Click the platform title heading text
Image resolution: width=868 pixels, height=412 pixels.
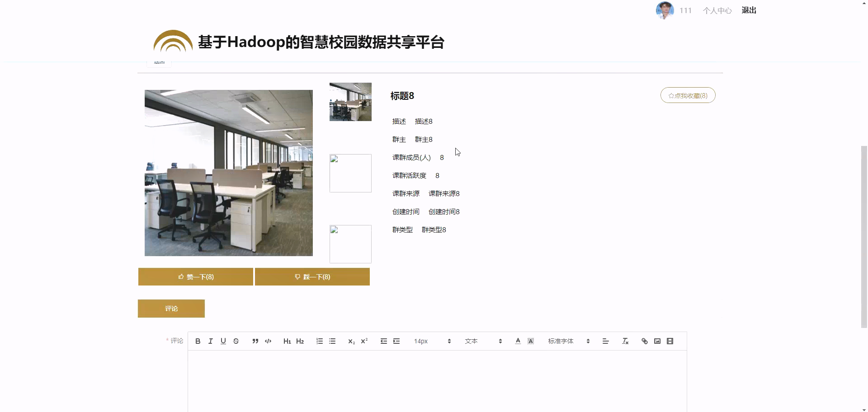[x=321, y=42]
